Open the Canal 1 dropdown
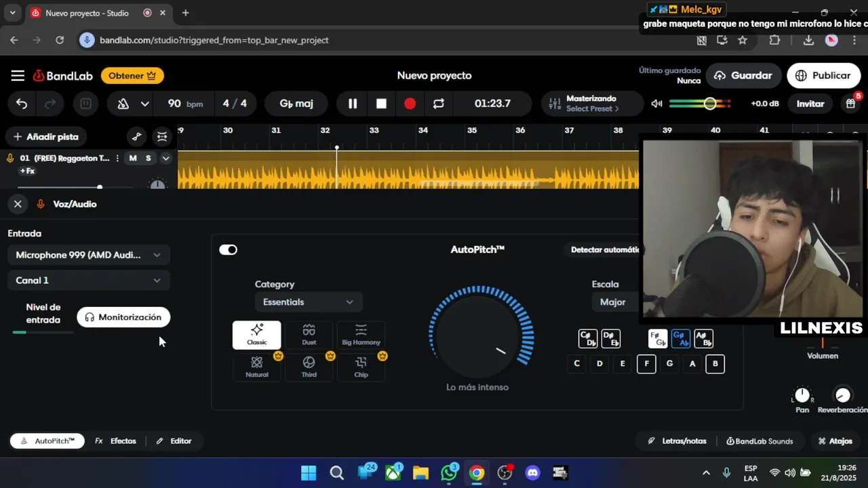 [89, 280]
